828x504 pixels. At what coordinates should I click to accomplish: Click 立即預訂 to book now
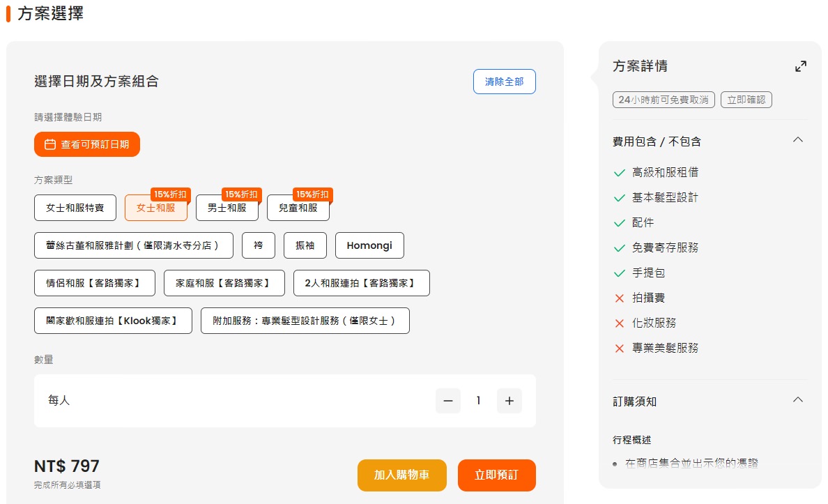coord(496,475)
